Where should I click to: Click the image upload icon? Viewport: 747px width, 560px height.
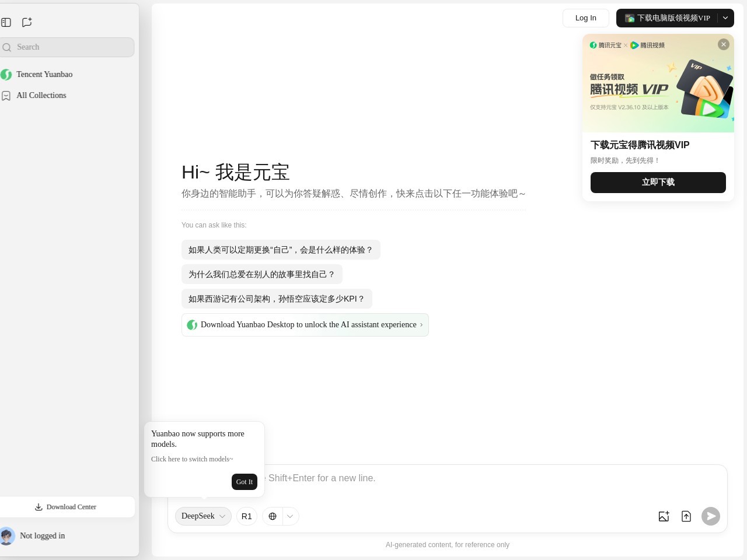coord(664,516)
